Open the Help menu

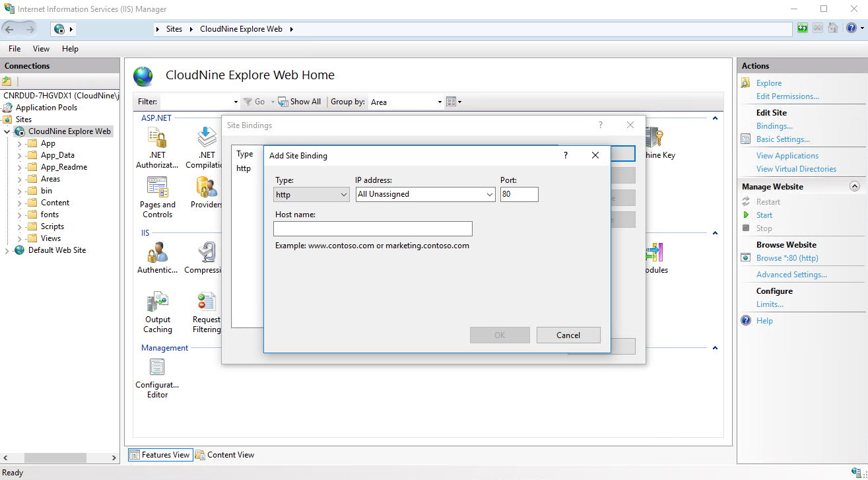(70, 49)
